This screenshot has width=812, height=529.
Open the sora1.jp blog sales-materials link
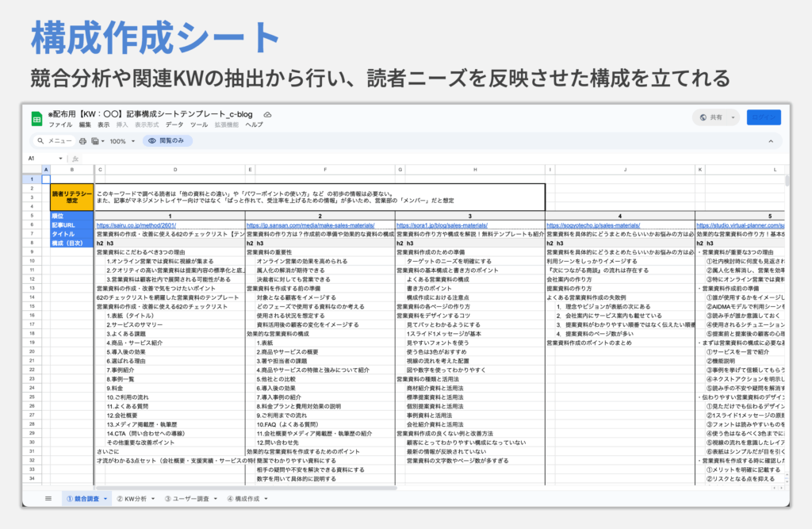tap(442, 225)
